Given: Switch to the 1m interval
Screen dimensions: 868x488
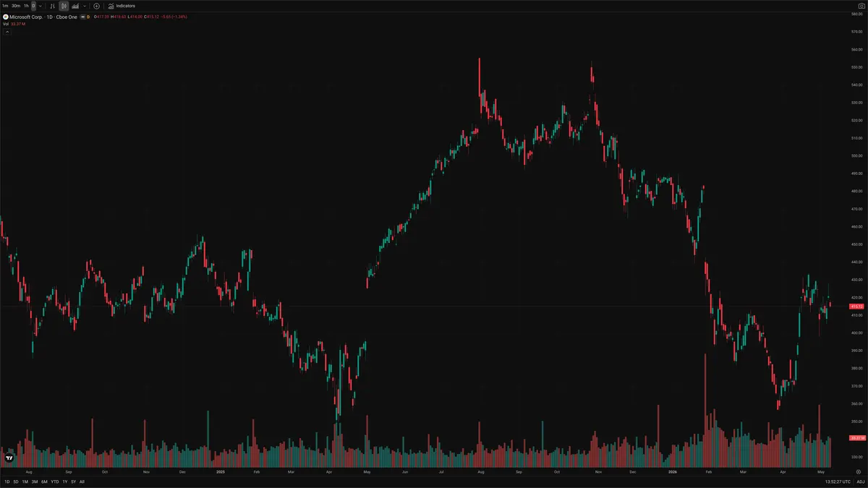Looking at the screenshot, I should (5, 6).
